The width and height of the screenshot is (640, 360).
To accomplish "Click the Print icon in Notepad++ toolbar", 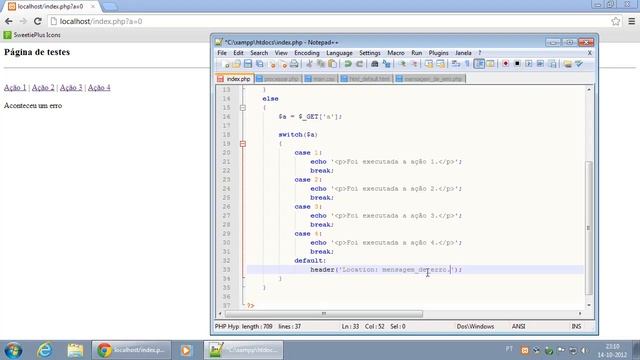I will 294,64.
